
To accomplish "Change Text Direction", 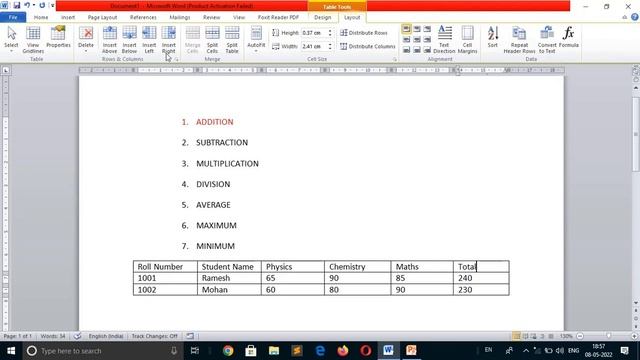I will click(444, 39).
